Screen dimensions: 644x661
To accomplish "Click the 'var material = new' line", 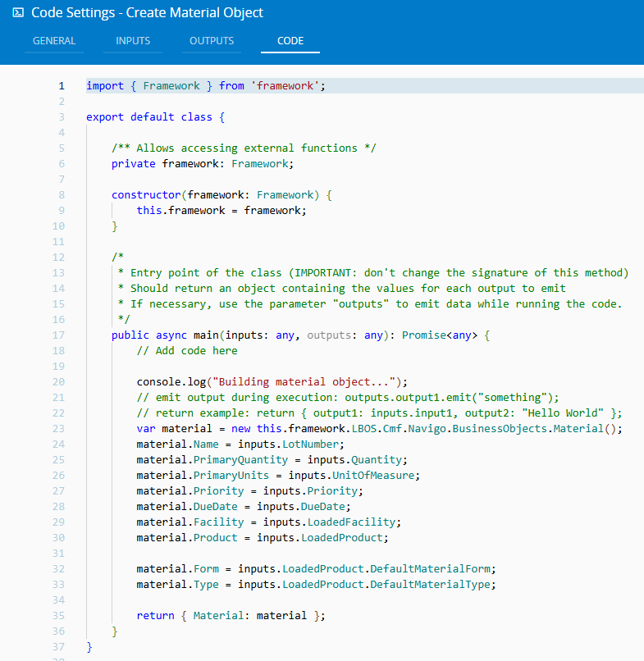I will [x=379, y=429].
